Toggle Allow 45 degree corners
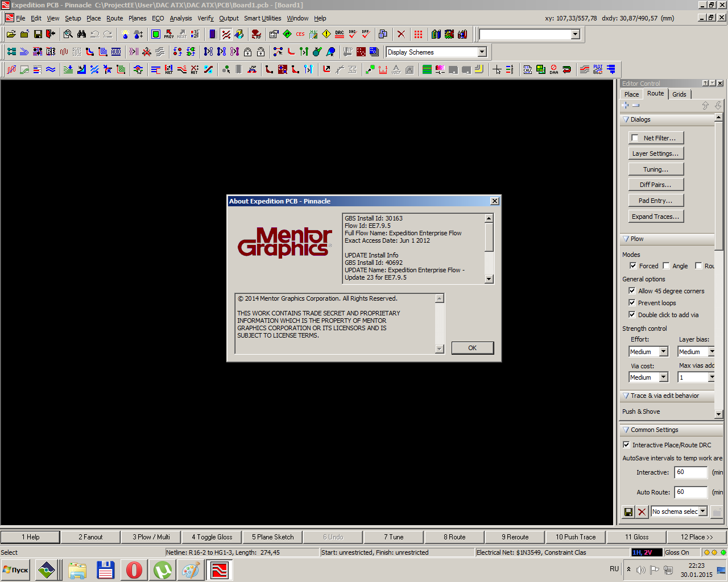728x582 pixels. click(632, 290)
